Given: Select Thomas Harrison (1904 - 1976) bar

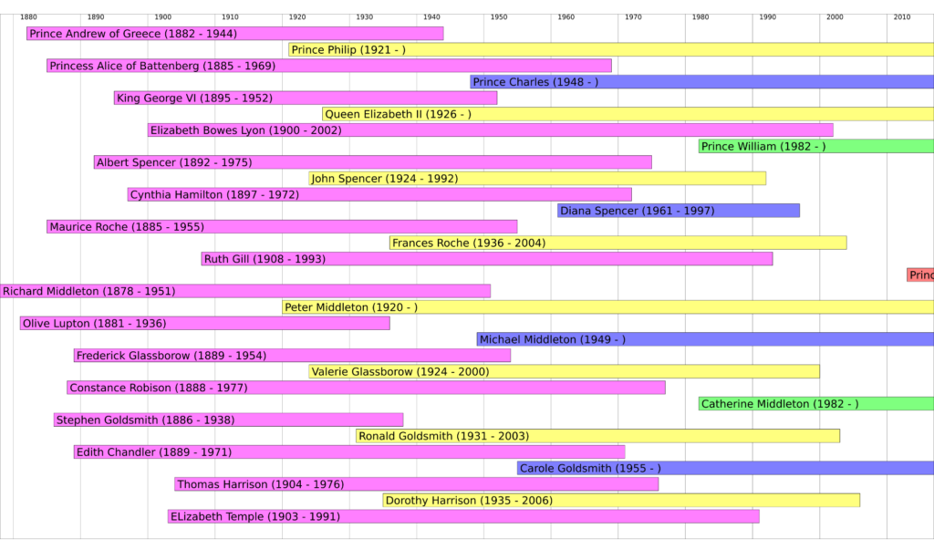Looking at the screenshot, I should [416, 483].
